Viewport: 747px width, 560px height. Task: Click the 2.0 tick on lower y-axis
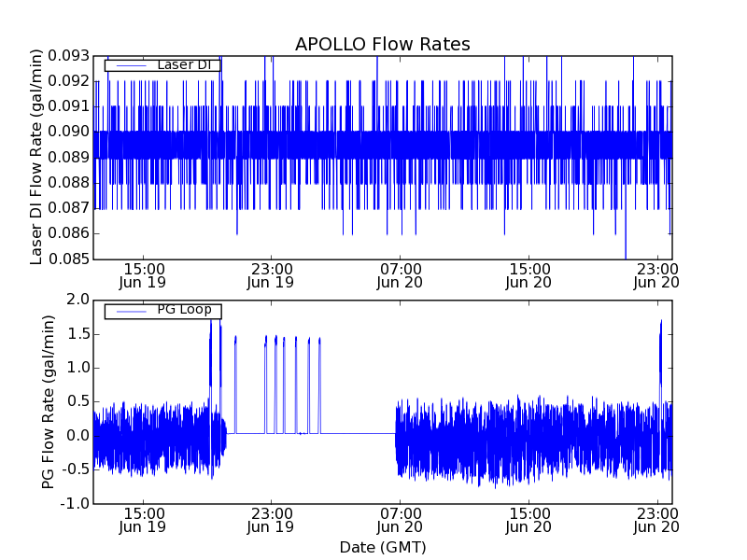78,300
